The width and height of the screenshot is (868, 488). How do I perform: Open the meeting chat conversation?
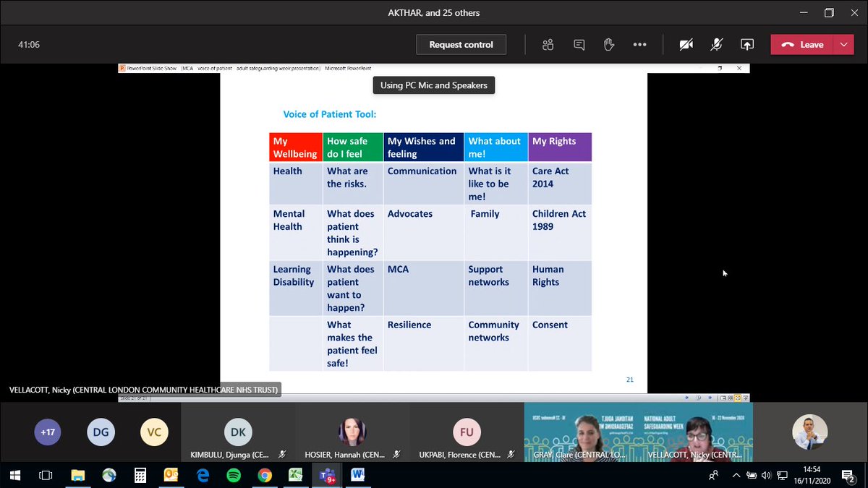[x=579, y=45]
